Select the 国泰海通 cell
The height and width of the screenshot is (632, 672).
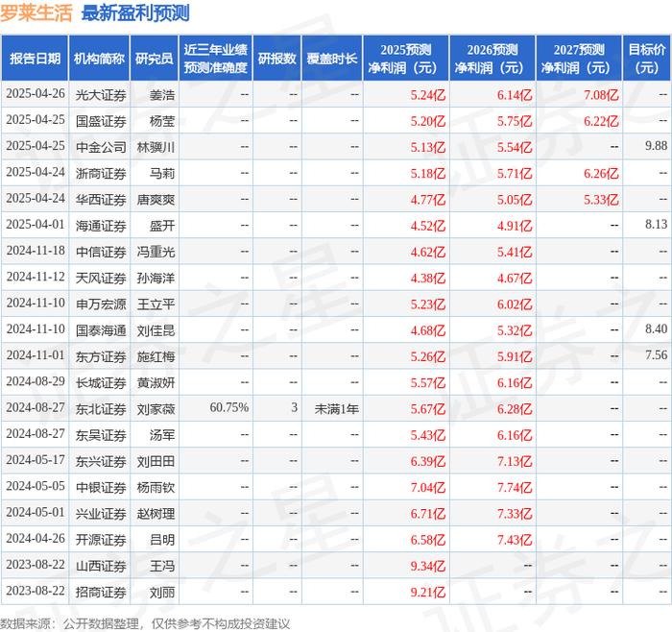(x=101, y=330)
